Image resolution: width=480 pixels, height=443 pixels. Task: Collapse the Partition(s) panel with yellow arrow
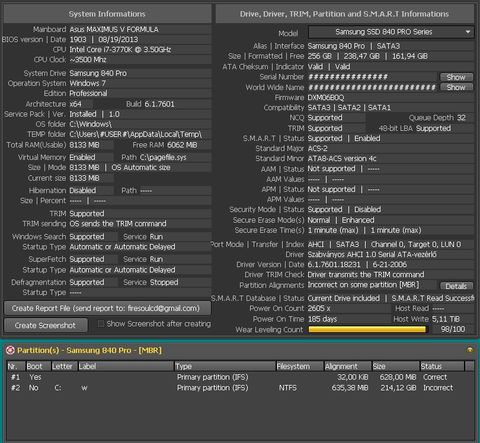pyautogui.click(x=470, y=350)
